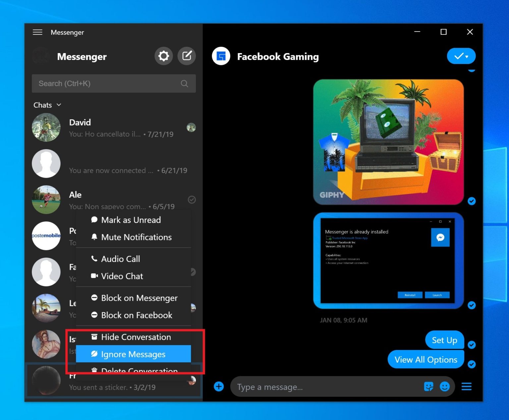Select Mark as Unread

(131, 220)
